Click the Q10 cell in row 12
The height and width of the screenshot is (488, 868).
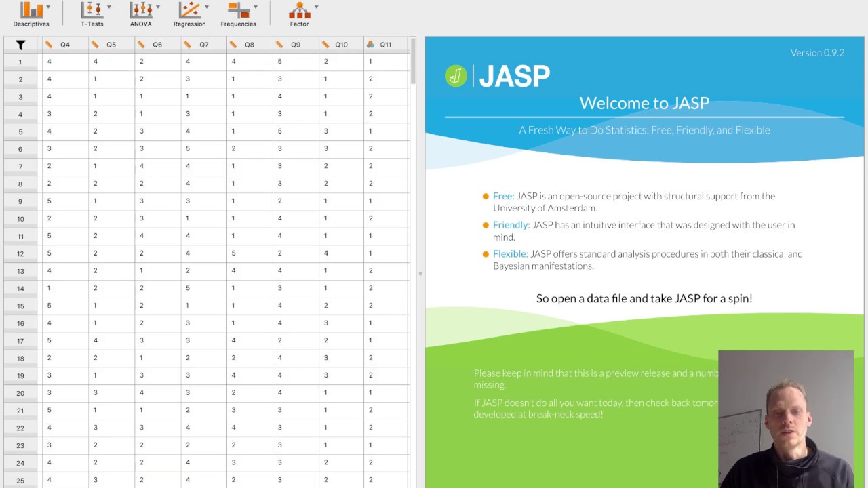(x=341, y=253)
